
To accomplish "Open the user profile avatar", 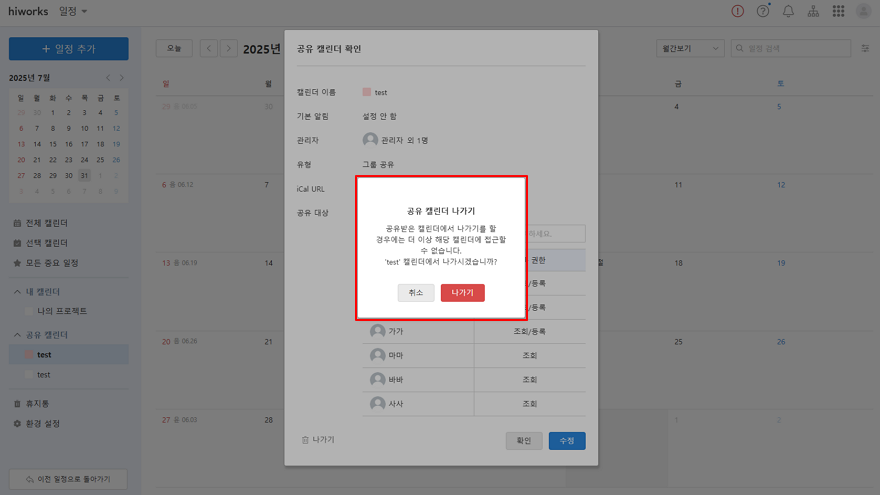I will (x=864, y=11).
